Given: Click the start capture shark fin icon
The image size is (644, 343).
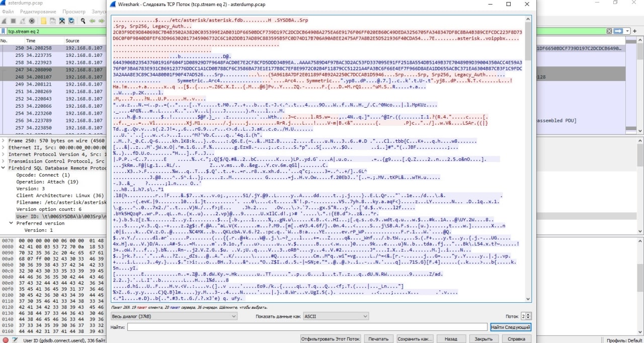Looking at the screenshot, I should 4,21.
